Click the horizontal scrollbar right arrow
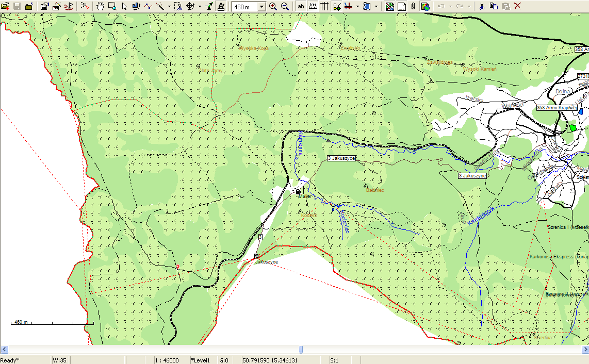 click(584, 349)
